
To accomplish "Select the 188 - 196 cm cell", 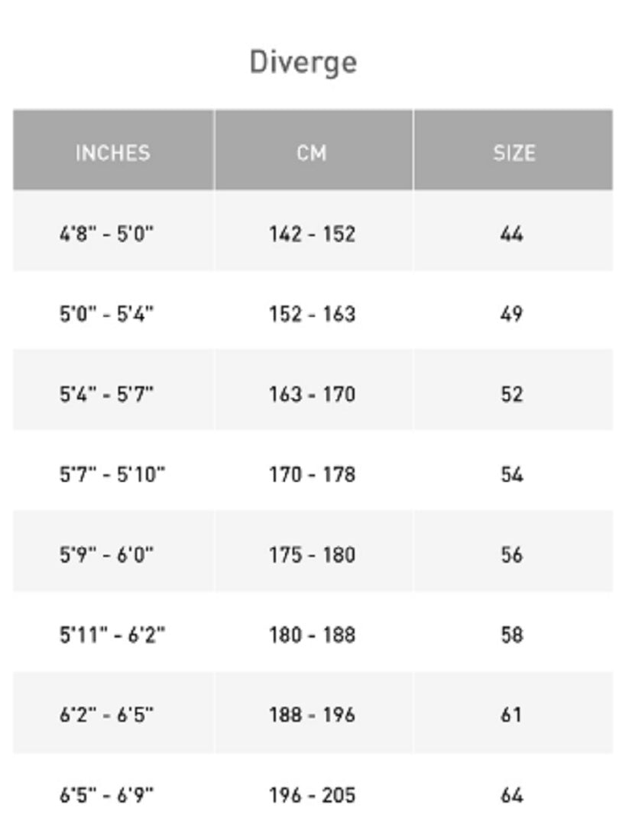I will coord(312,715).
